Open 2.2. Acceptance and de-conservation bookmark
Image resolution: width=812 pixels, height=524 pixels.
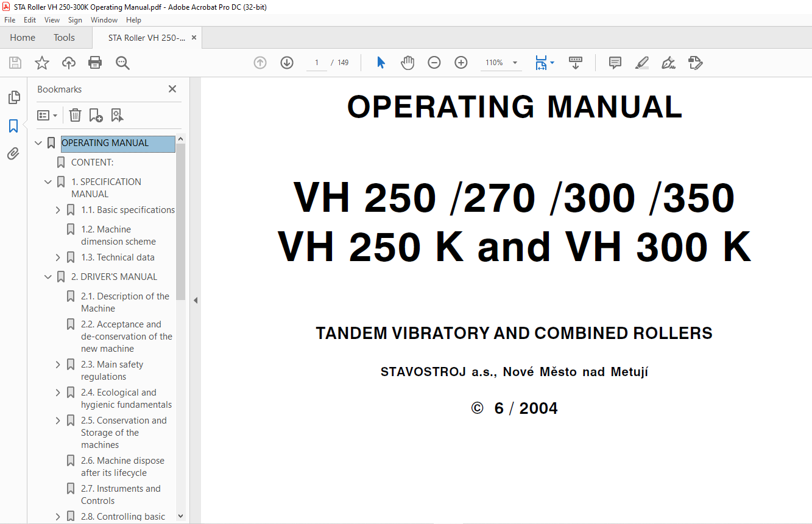[127, 337]
